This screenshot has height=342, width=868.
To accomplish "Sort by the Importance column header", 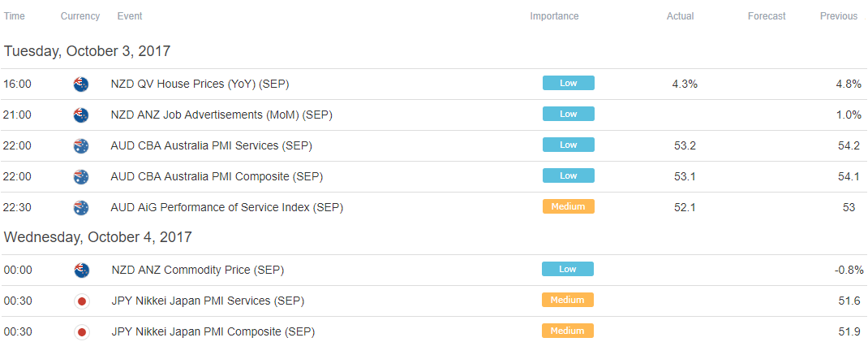I will 554,16.
